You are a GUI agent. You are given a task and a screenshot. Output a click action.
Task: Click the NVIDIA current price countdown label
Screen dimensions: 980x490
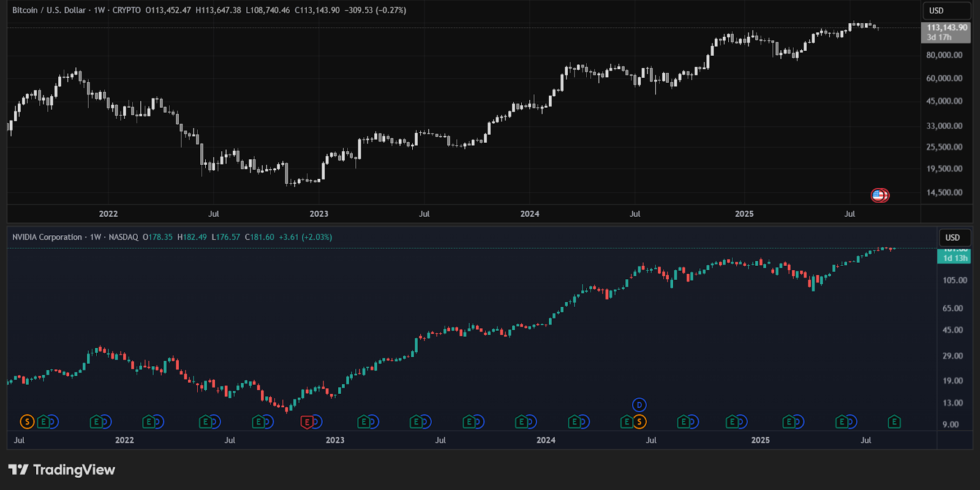click(954, 257)
